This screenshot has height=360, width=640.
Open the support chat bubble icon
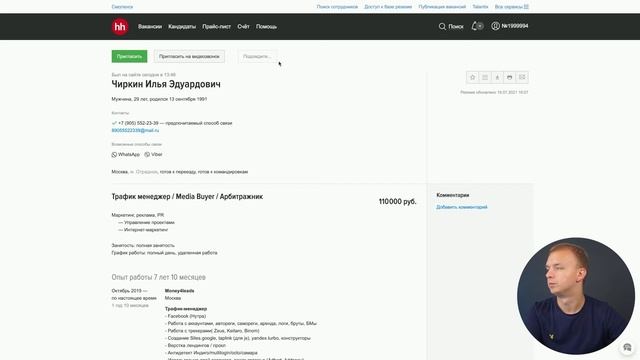[x=627, y=347]
